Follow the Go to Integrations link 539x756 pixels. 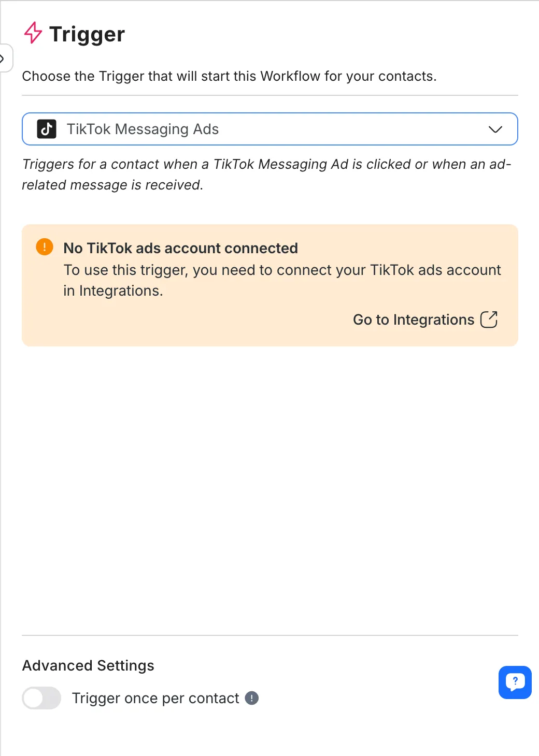(414, 319)
